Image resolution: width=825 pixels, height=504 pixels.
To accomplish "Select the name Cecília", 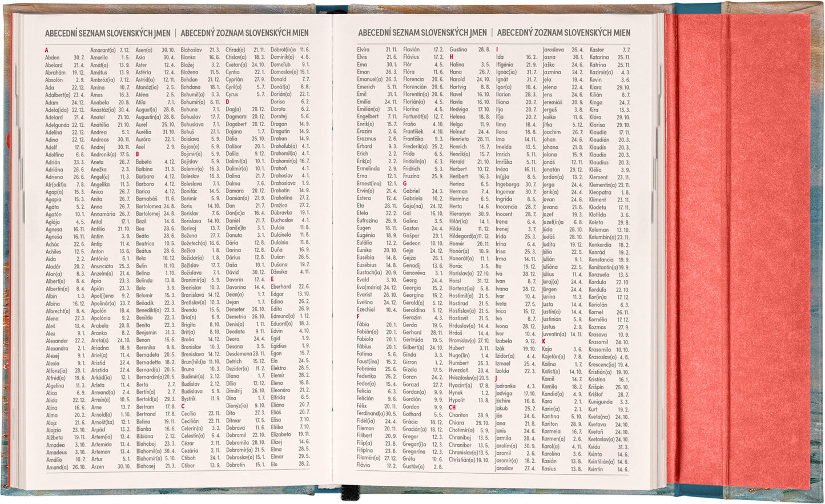I will [x=188, y=414].
